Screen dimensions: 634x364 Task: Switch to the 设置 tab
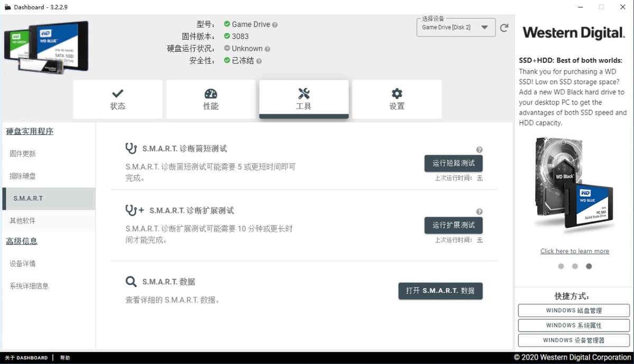pos(396,99)
